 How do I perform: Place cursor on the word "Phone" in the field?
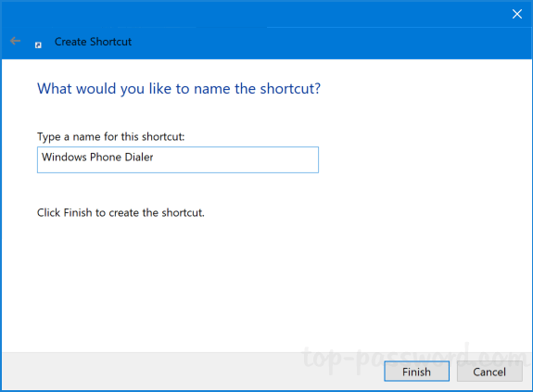pyautogui.click(x=106, y=157)
